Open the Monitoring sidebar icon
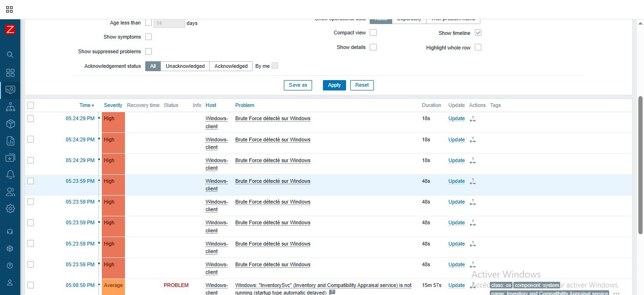 (x=10, y=90)
